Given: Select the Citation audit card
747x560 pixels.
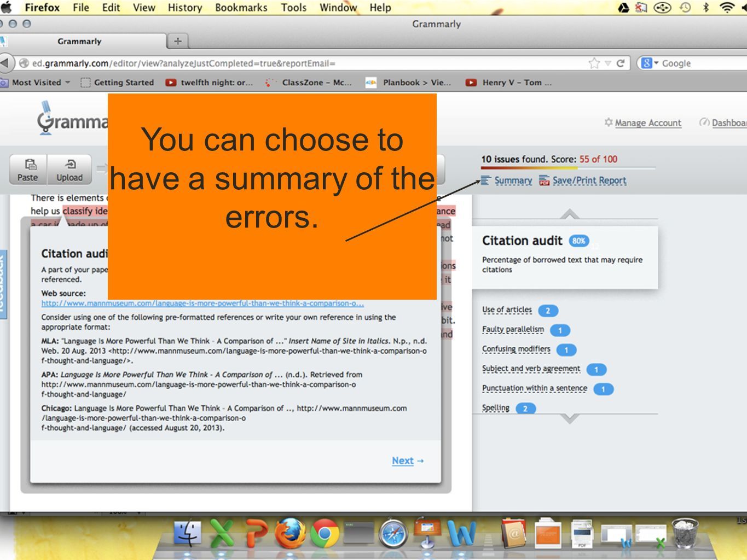Looking at the screenshot, I should click(565, 257).
